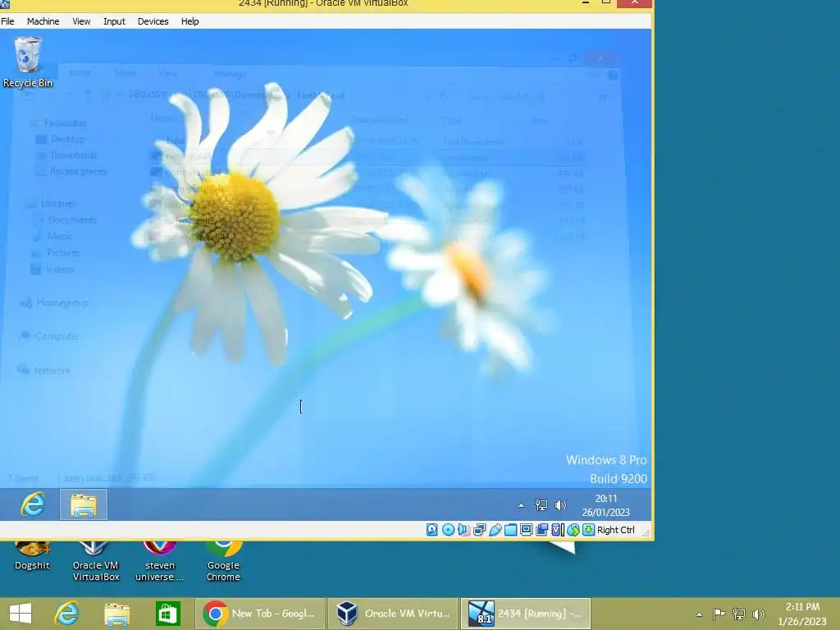
Task: Switch to New Tab Google Chrome window
Action: tap(260, 614)
